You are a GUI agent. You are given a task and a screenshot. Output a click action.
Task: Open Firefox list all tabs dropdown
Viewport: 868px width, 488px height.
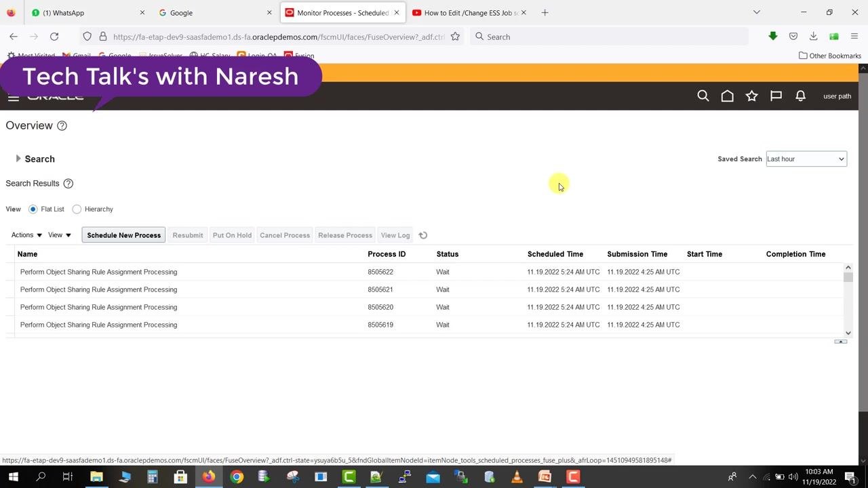tap(757, 12)
